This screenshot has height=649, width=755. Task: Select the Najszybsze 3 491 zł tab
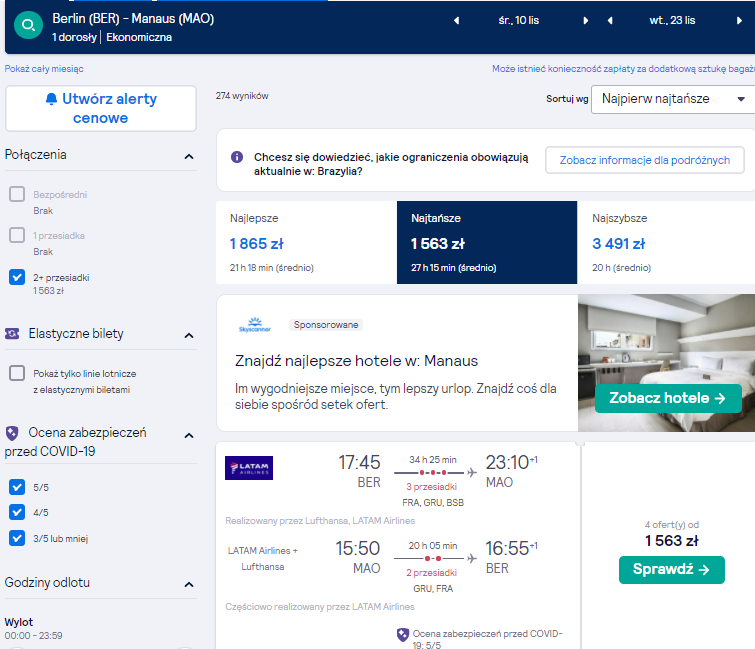(x=666, y=242)
